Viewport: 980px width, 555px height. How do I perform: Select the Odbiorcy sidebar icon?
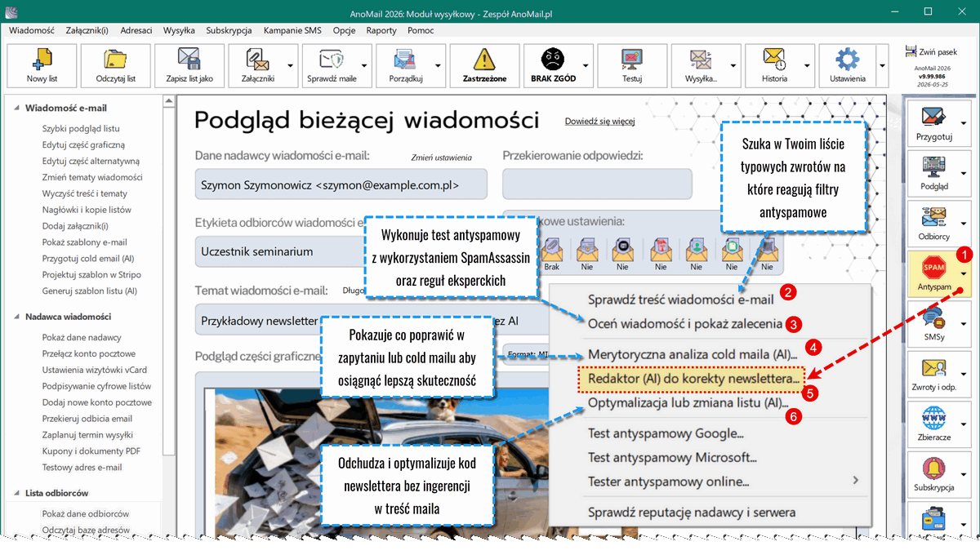tap(933, 218)
